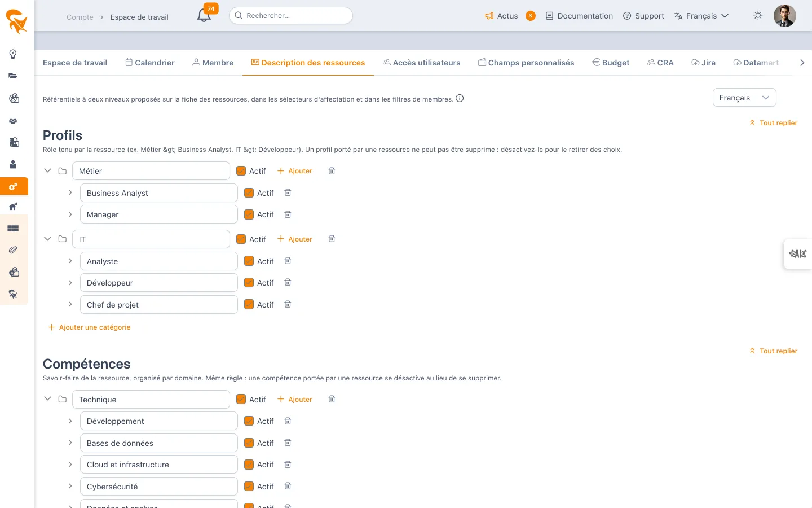This screenshot has height=508, width=812.
Task: Go to the Accès utilisateurs tab
Action: click(x=421, y=63)
